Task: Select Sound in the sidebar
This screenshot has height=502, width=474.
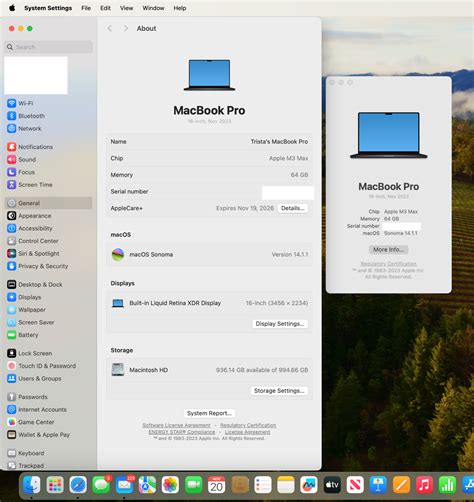Action: click(x=21, y=160)
